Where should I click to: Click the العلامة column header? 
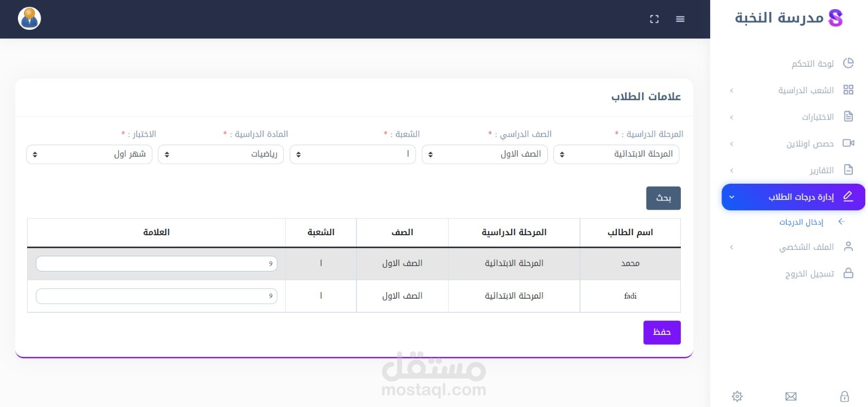[x=156, y=232]
